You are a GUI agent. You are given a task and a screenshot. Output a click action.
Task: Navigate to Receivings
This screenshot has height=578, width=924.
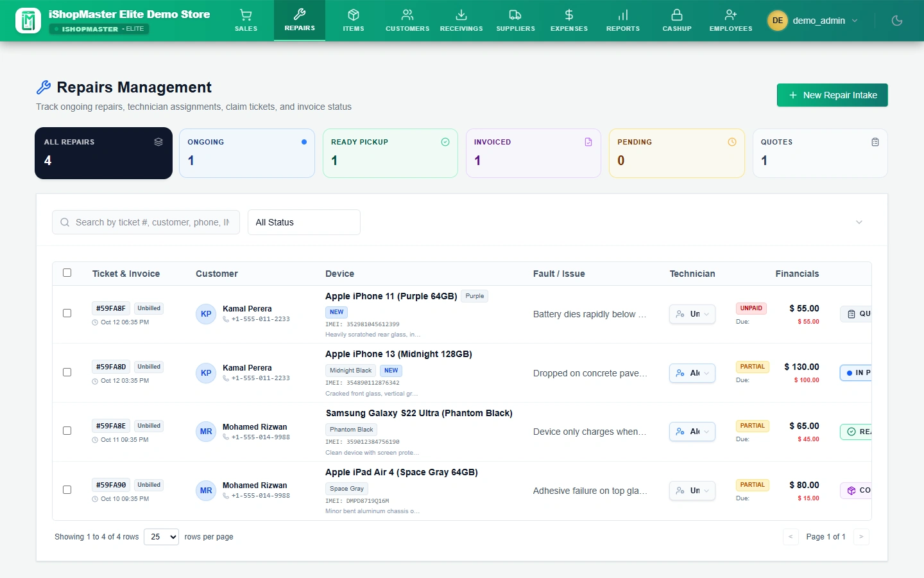tap(461, 21)
